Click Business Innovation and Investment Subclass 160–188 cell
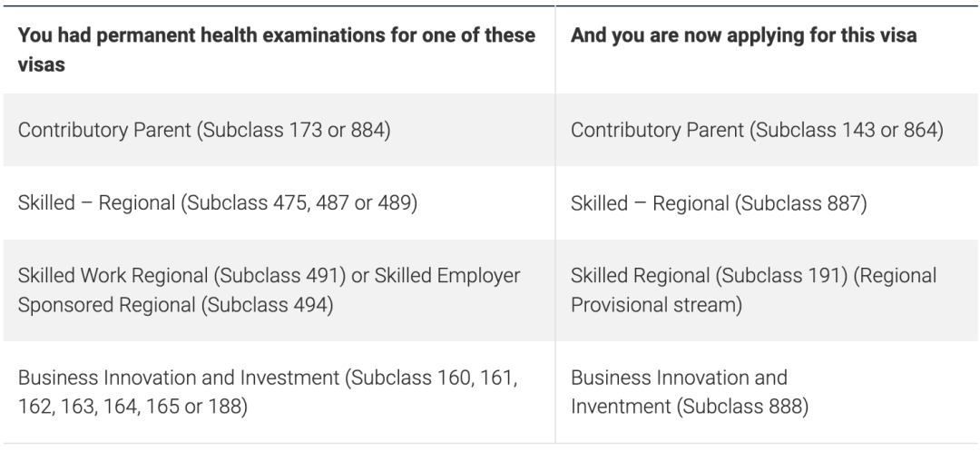 pos(268,391)
